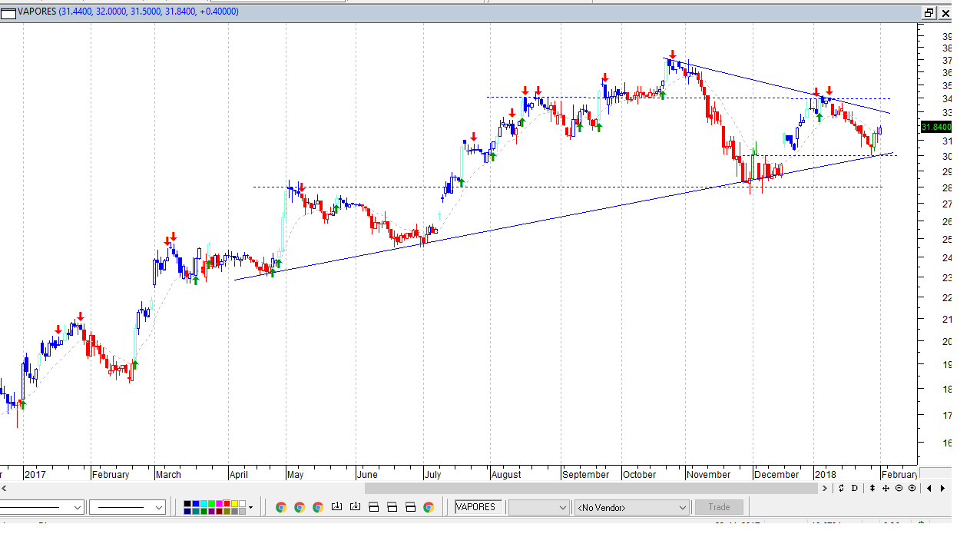This screenshot has height=544, width=980.
Task: Click the first horizontal pane layout icon
Action: (x=374, y=507)
